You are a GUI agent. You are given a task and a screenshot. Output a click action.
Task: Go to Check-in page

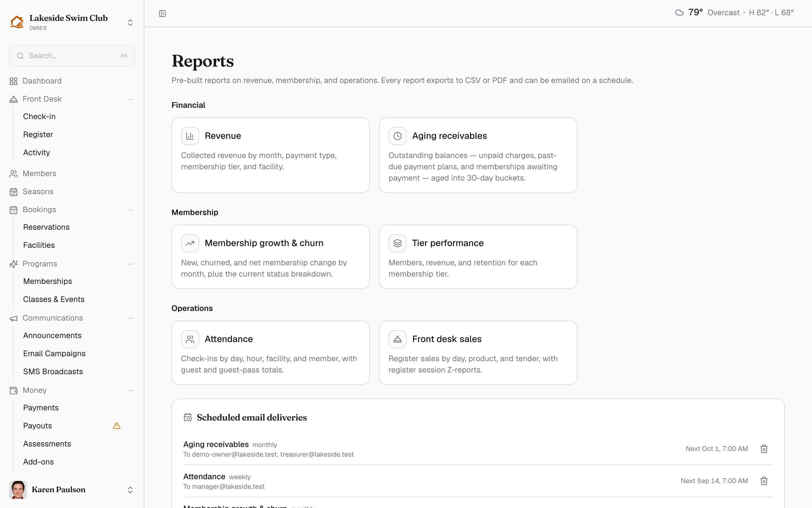coord(39,116)
